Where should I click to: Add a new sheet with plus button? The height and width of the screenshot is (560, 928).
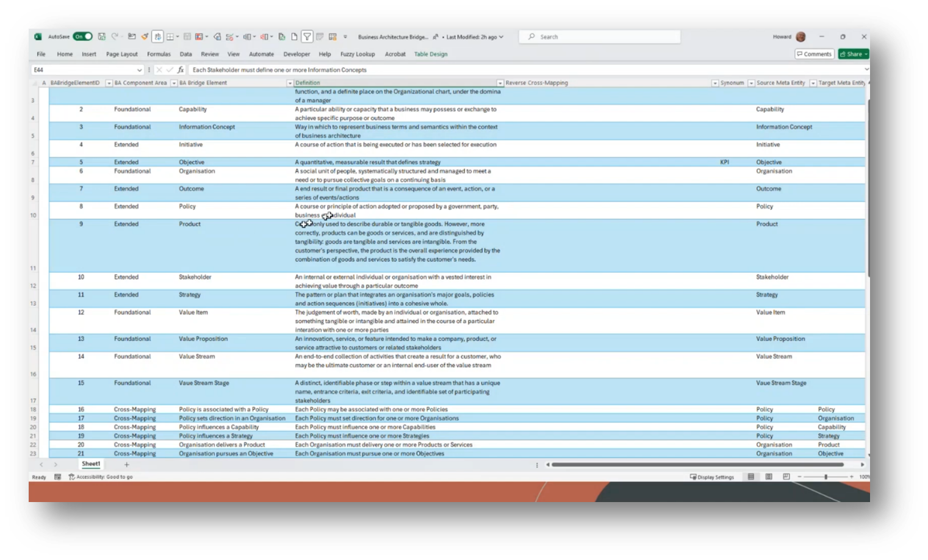(127, 465)
